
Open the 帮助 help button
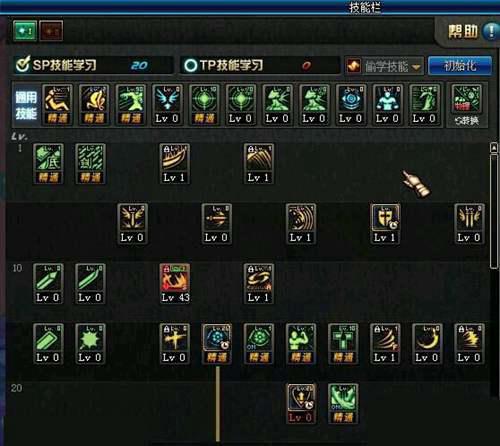coord(470,32)
